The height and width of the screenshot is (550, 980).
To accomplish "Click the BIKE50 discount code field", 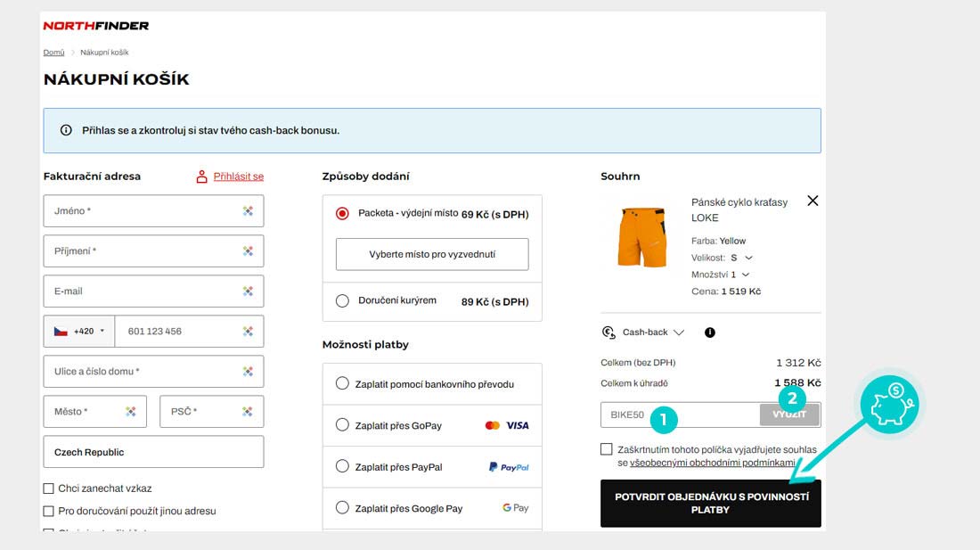I will tap(677, 415).
